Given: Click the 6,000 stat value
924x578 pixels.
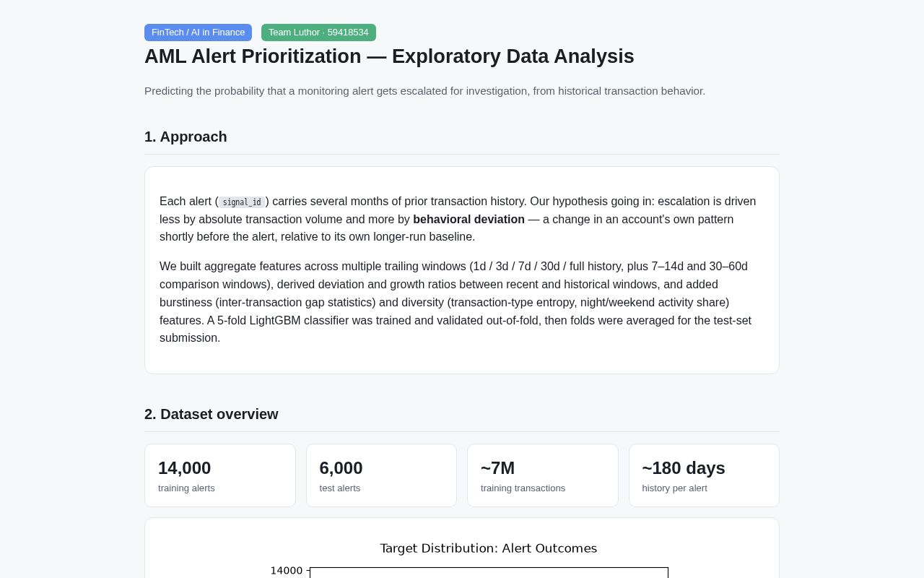Looking at the screenshot, I should pos(341,468).
